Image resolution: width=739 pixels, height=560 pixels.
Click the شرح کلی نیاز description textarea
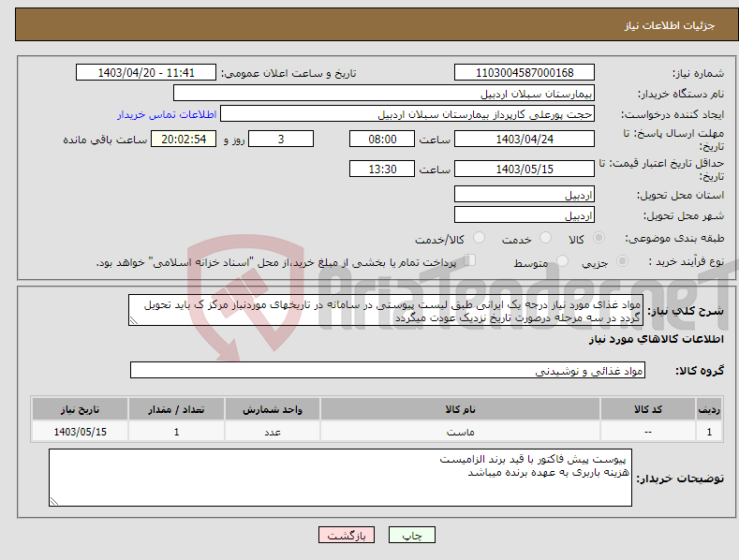click(x=386, y=310)
